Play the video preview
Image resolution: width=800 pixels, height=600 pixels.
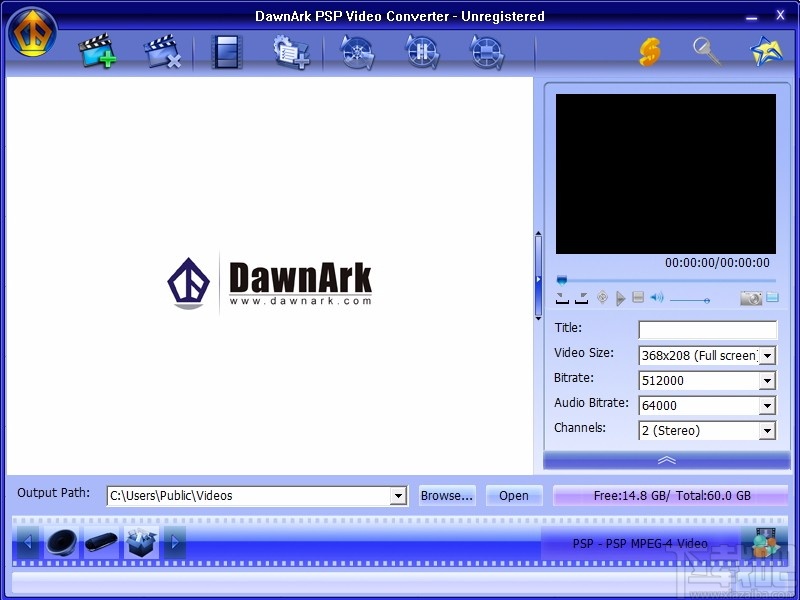coord(620,297)
